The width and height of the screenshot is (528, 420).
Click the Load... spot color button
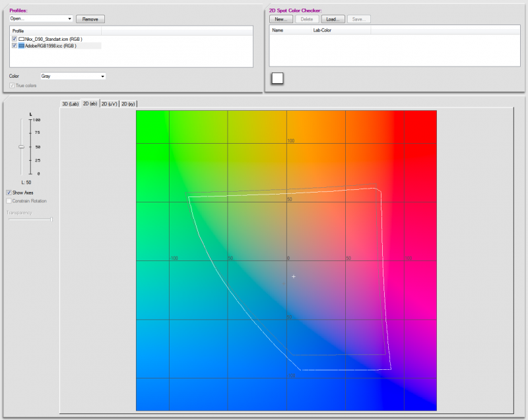point(333,19)
